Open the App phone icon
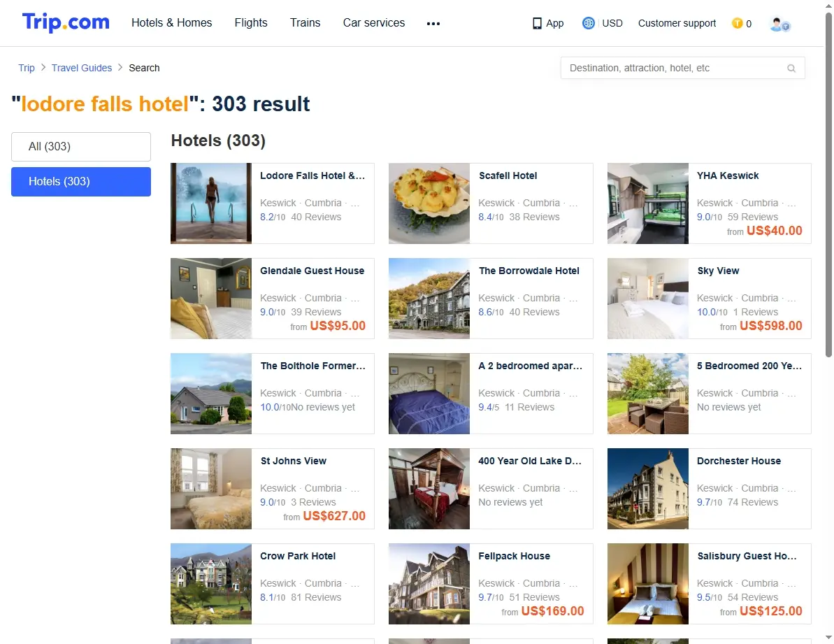 537,23
